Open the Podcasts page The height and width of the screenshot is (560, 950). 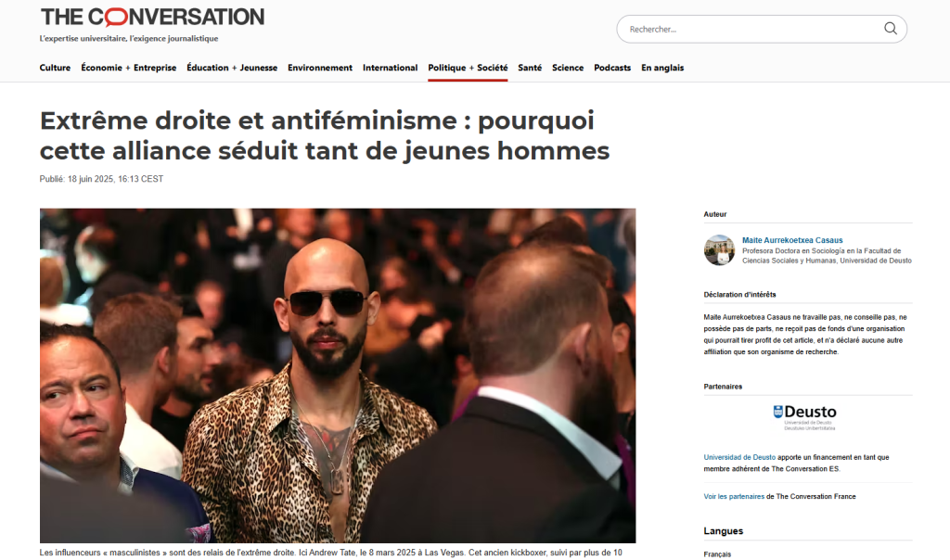(612, 68)
